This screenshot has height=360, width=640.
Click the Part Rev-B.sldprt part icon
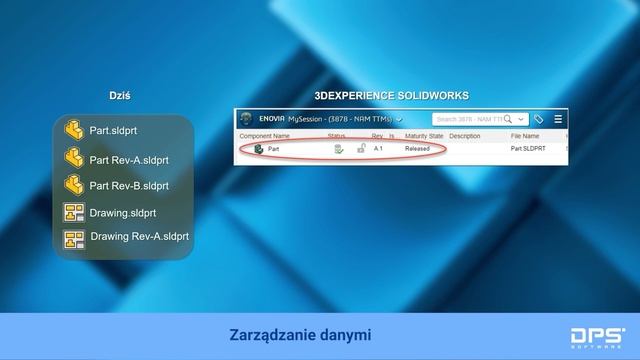point(74,184)
